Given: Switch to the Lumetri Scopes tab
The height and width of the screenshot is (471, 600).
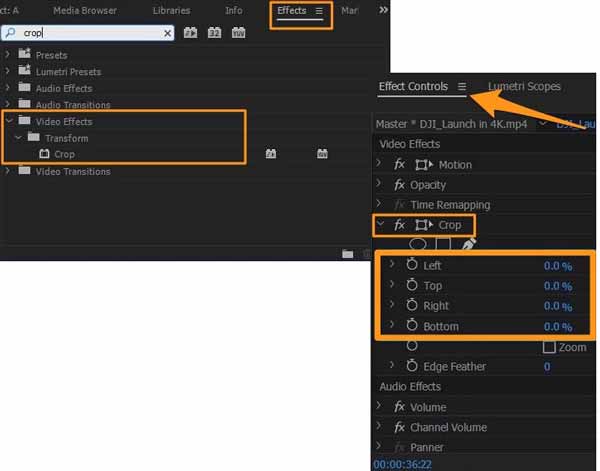Looking at the screenshot, I should click(524, 87).
